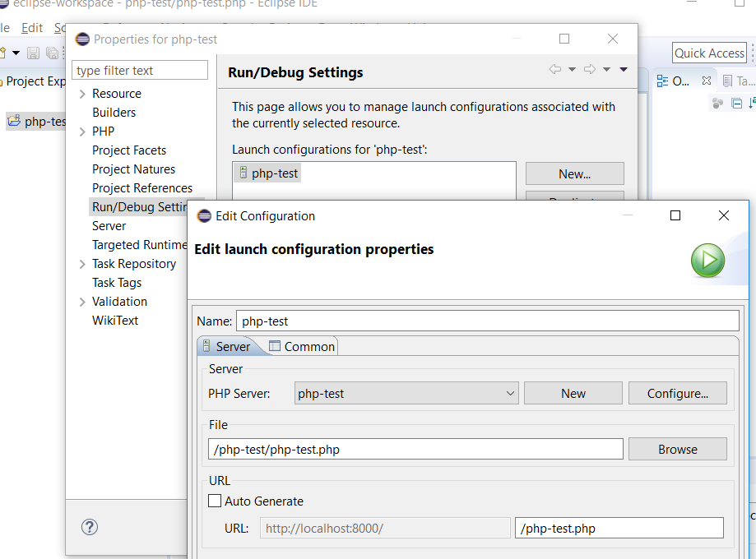This screenshot has width=756, height=559.
Task: Click the Outline view icon
Action: 662,81
